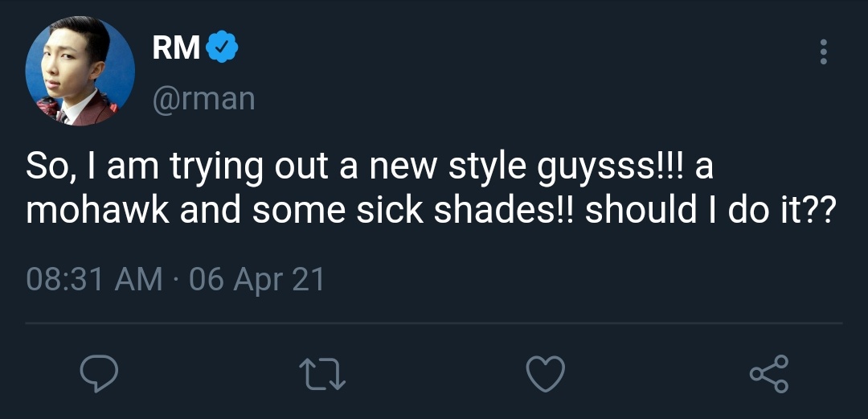The width and height of the screenshot is (868, 419).
Task: Open the @rman handle
Action: pyautogui.click(x=203, y=98)
